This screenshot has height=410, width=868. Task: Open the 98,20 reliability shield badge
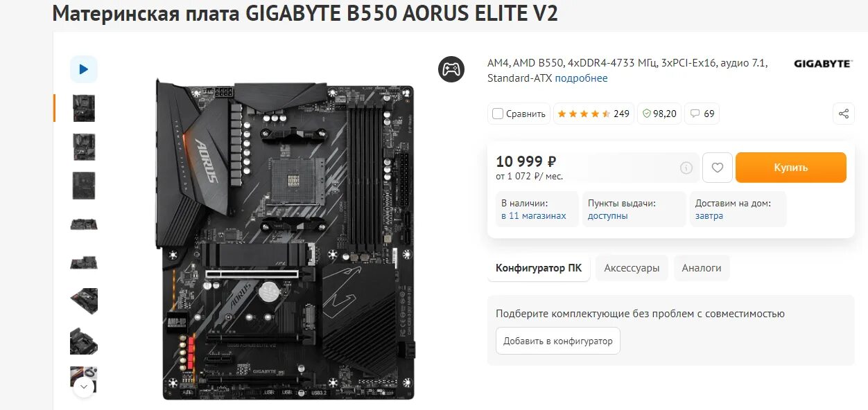[x=659, y=114]
